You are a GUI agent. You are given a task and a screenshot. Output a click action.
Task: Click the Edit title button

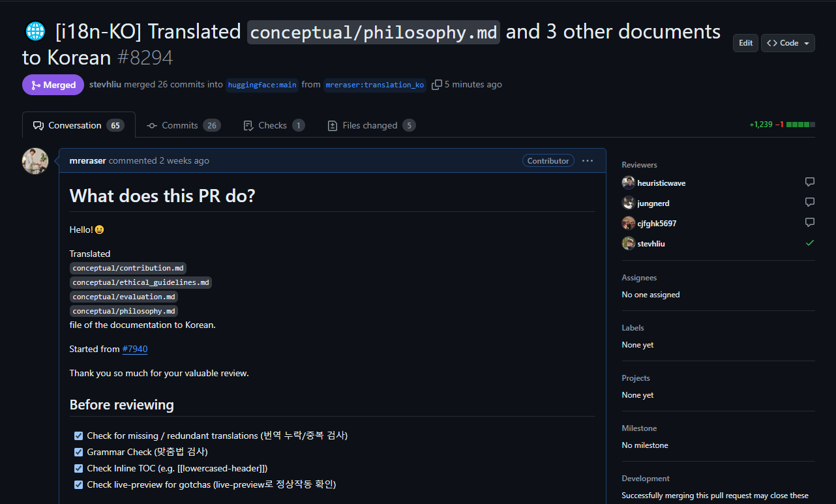(746, 43)
